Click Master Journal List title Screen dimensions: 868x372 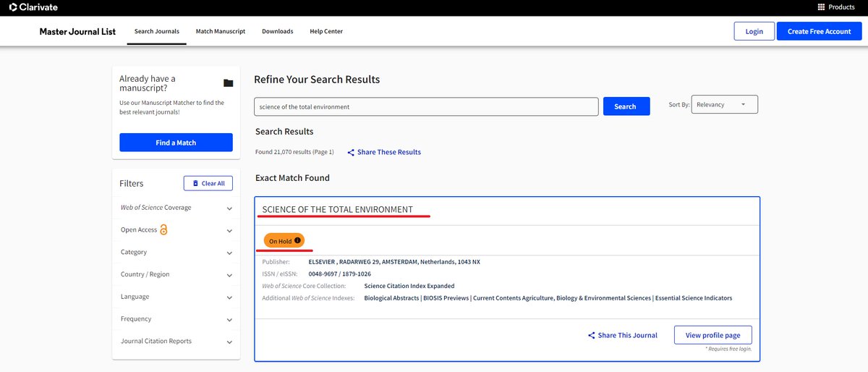77,32
